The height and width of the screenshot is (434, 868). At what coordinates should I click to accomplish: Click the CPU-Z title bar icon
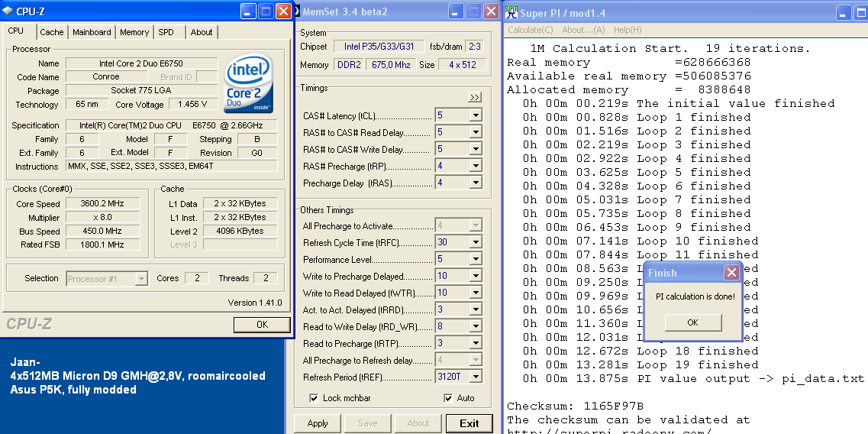click(x=7, y=11)
